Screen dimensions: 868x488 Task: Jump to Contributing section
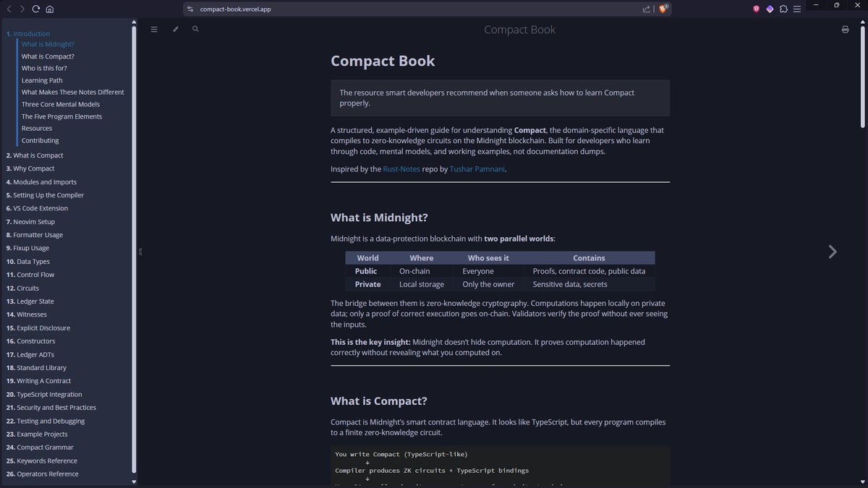(x=41, y=140)
